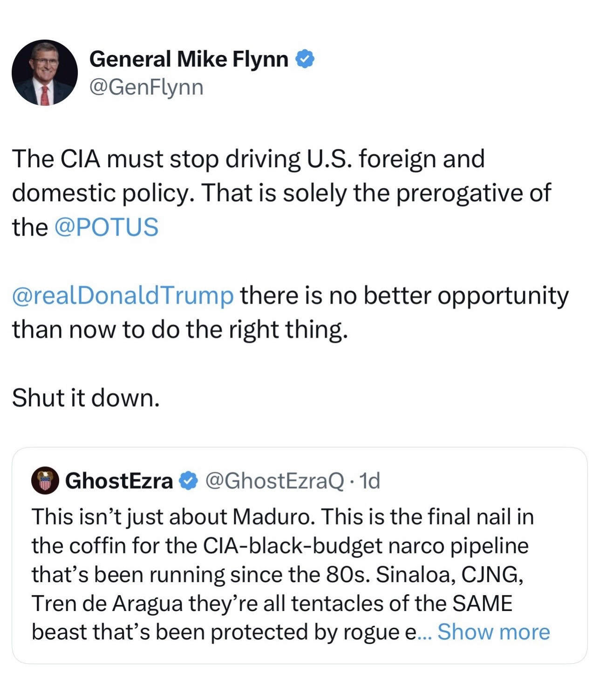Open General Mike Flynn's profile picture

(45, 73)
